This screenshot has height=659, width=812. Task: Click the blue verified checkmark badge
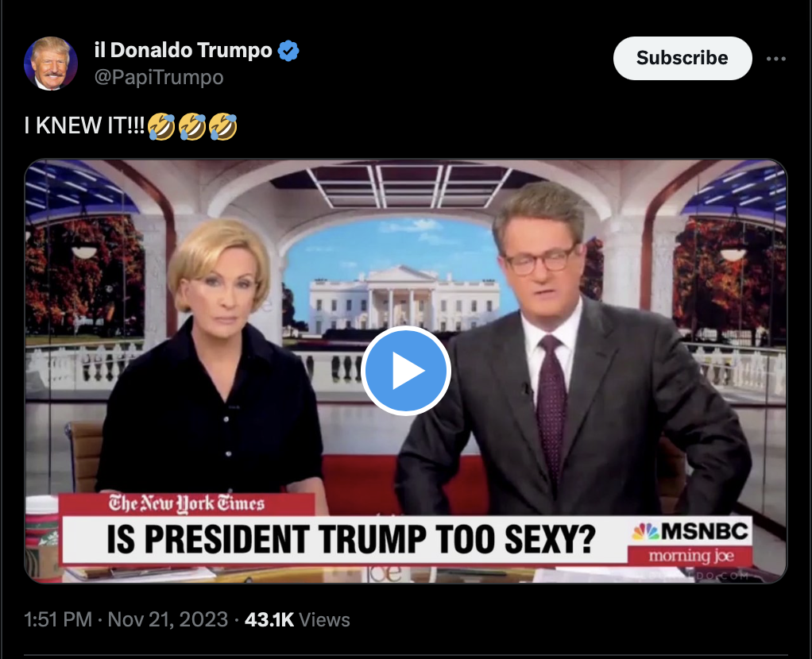(288, 51)
